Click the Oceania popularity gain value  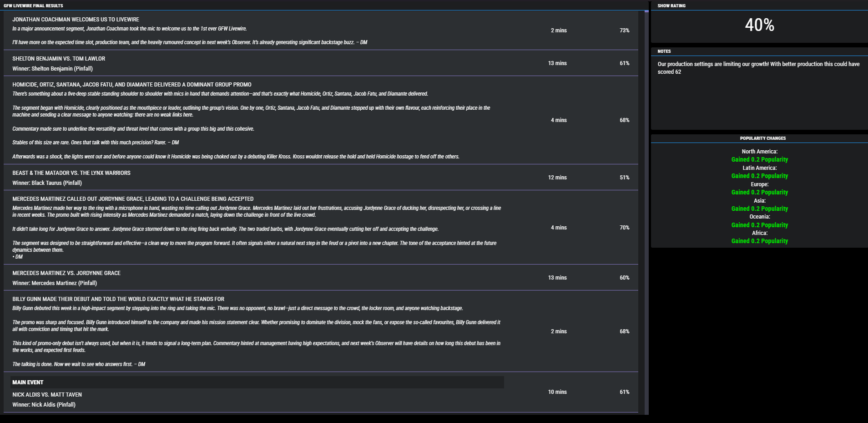click(759, 225)
